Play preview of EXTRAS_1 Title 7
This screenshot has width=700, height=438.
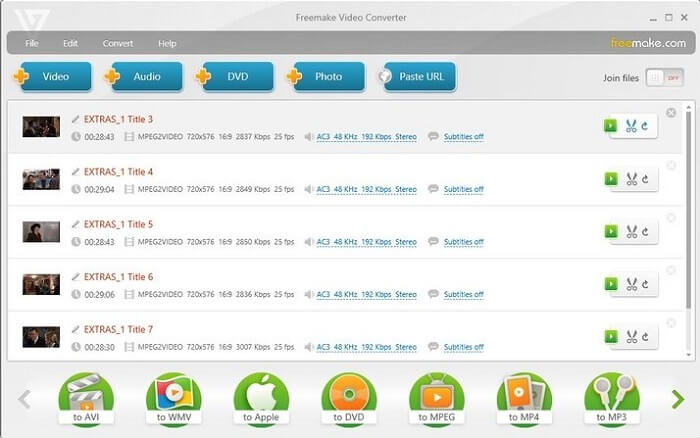(611, 336)
